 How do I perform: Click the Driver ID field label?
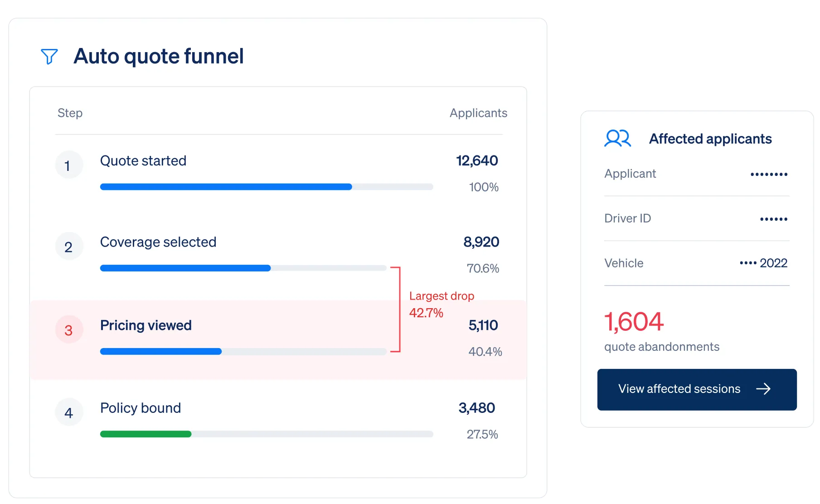(x=627, y=218)
